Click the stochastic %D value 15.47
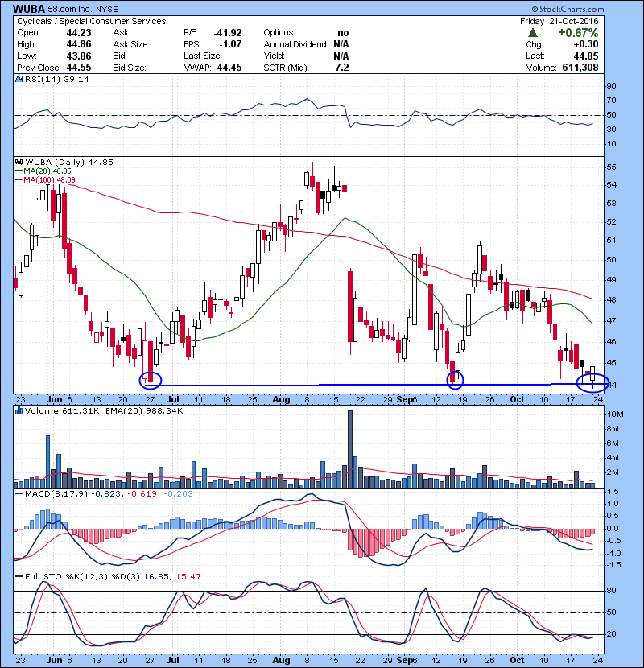Screen dimensions: 644x668 (x=188, y=576)
